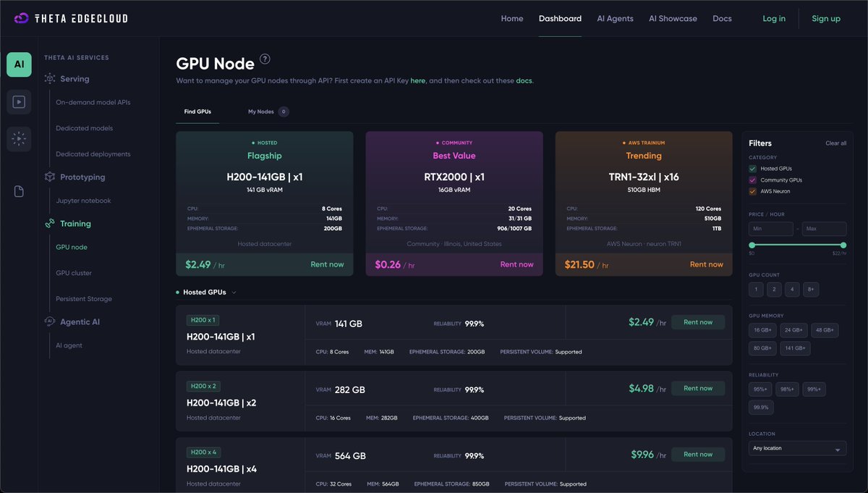The image size is (868, 493).
Task: Open Dashboard in the top navigation
Action: pyautogui.click(x=560, y=19)
